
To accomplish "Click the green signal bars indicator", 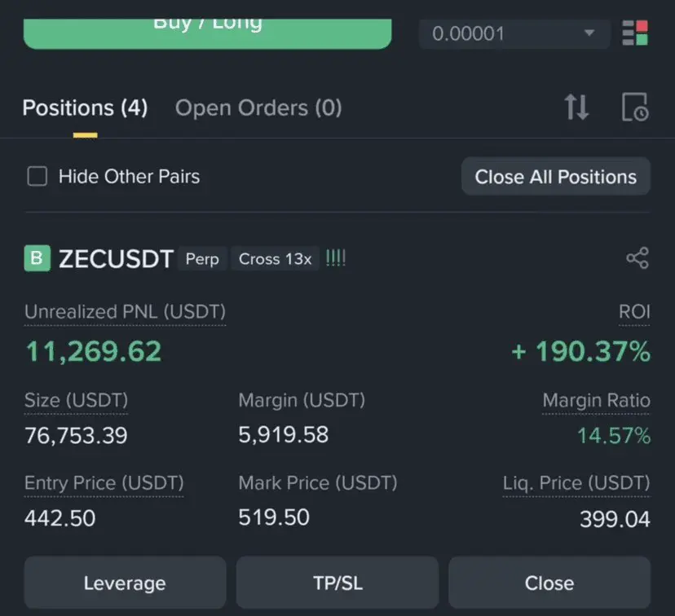I will [335, 258].
